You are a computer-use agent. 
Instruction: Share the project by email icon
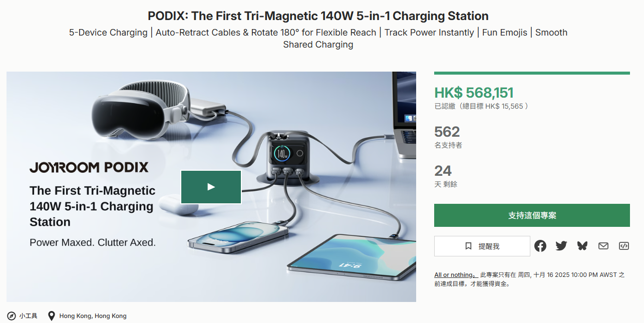point(603,246)
